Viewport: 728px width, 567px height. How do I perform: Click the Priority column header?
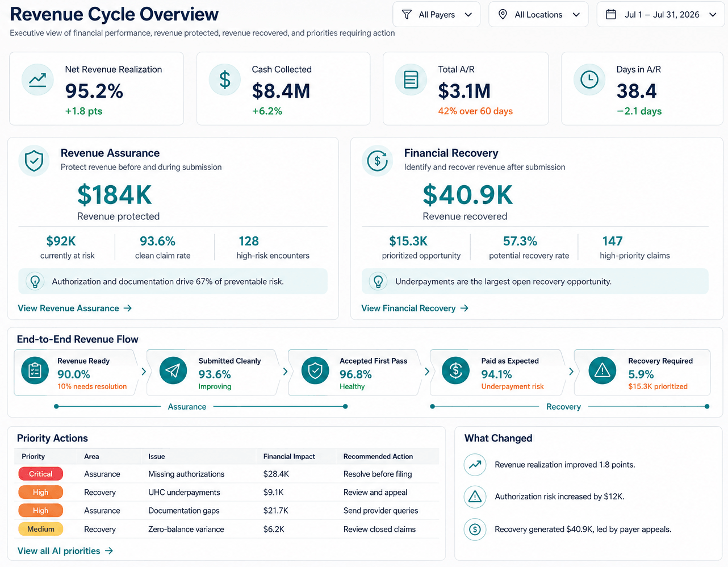click(x=33, y=456)
